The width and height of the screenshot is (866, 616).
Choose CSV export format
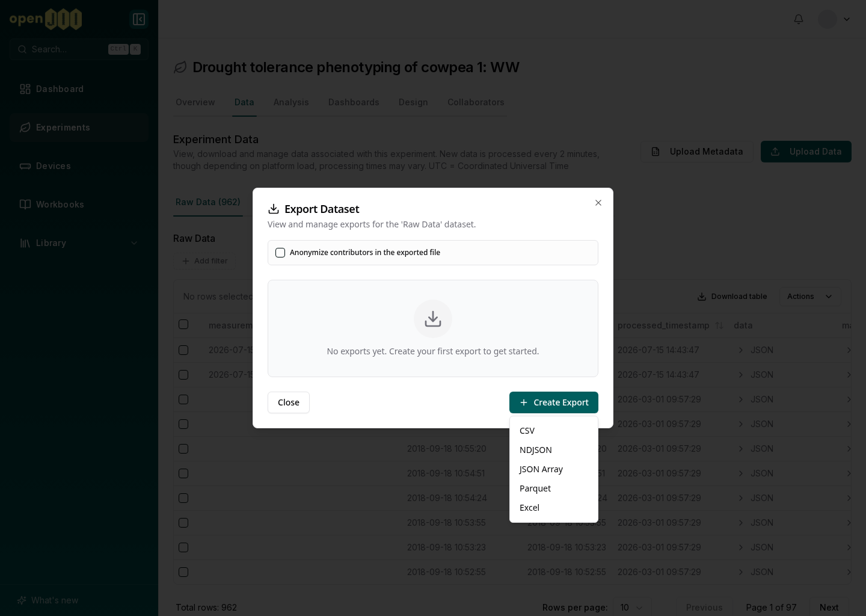pyautogui.click(x=554, y=431)
